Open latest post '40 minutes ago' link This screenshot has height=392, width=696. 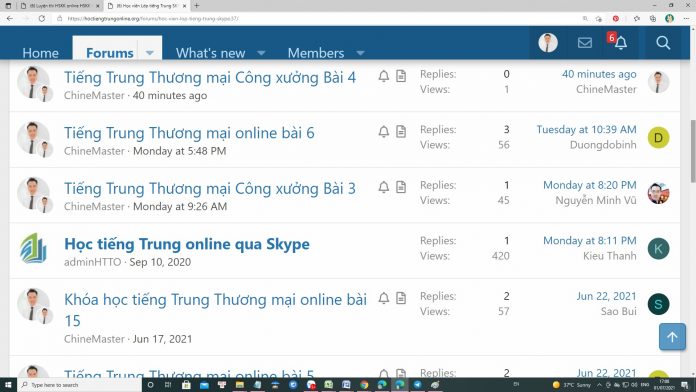pyautogui.click(x=599, y=74)
